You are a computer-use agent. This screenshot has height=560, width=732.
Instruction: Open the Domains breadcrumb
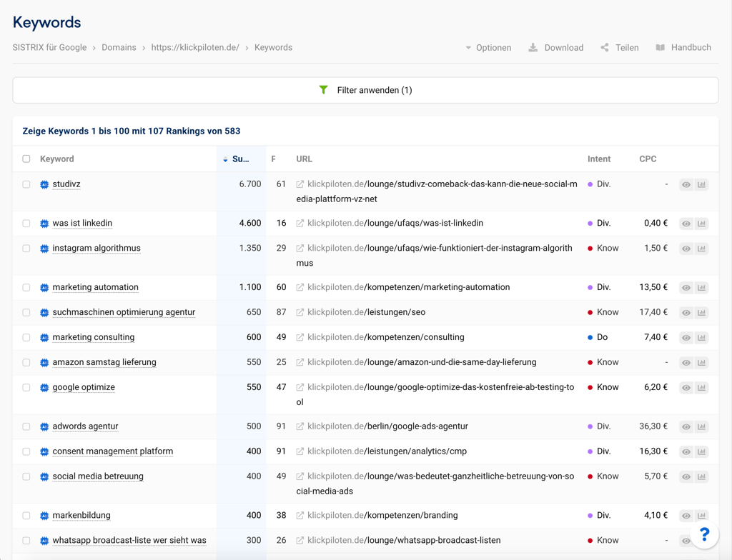coord(119,48)
